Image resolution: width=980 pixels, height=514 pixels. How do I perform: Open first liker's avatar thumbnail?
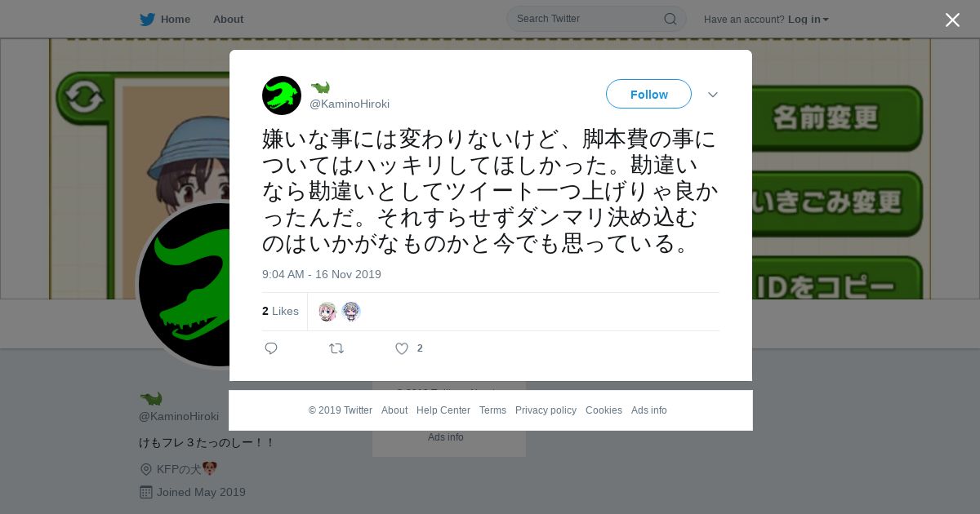tap(327, 311)
